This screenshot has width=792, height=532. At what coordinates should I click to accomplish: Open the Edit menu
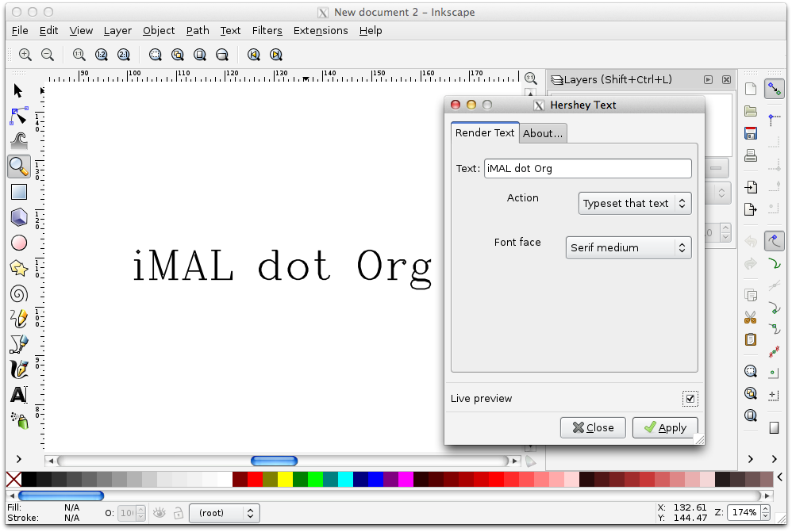(x=48, y=31)
